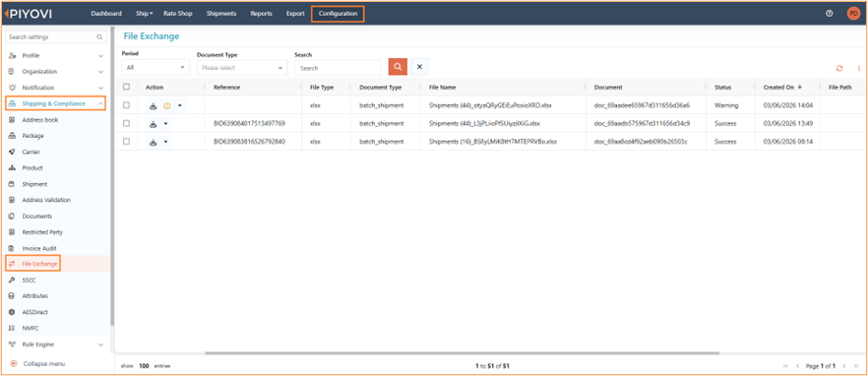Open Shipments in top navigation

(x=221, y=14)
